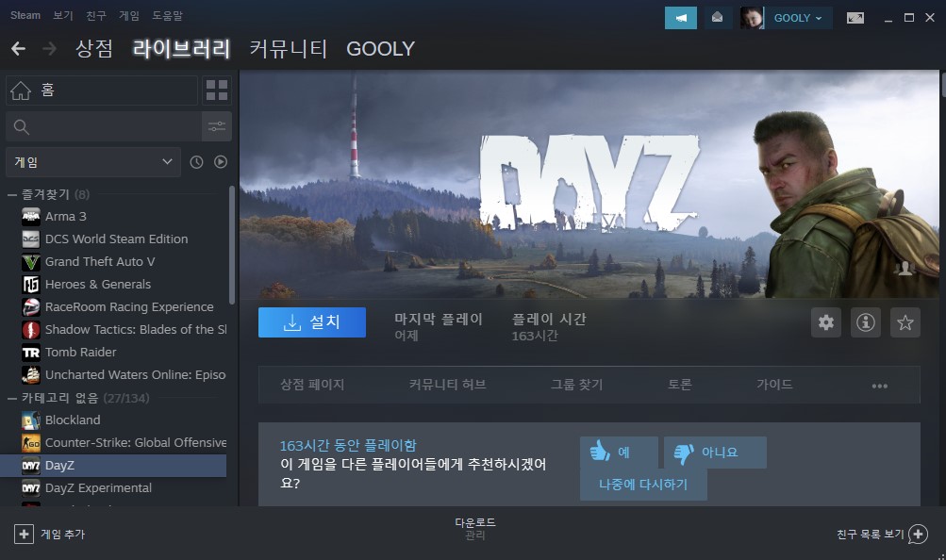Click the 설치 install button
The height and width of the screenshot is (560, 946).
point(312,322)
